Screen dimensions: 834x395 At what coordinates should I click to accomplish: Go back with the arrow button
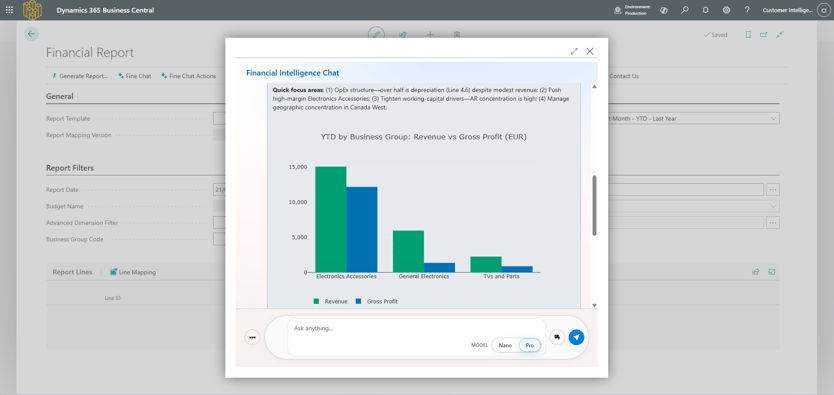point(31,34)
